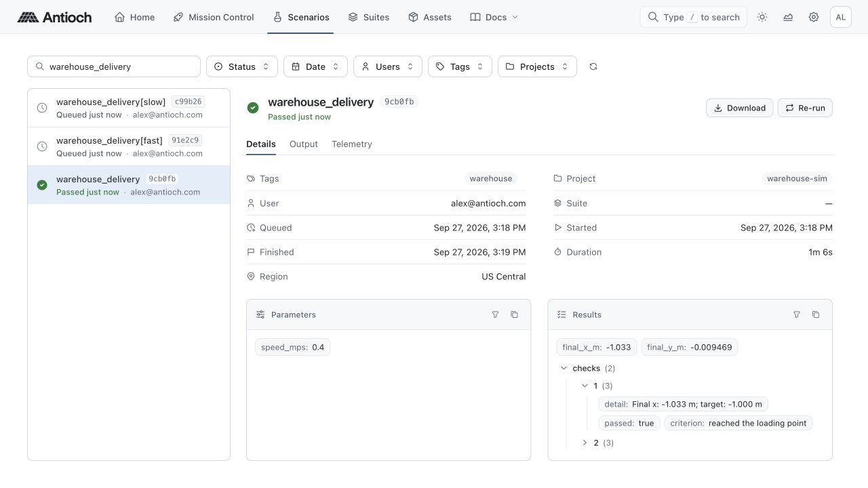Open the analytics chart icon in header
868x488 pixels.
pyautogui.click(x=788, y=17)
